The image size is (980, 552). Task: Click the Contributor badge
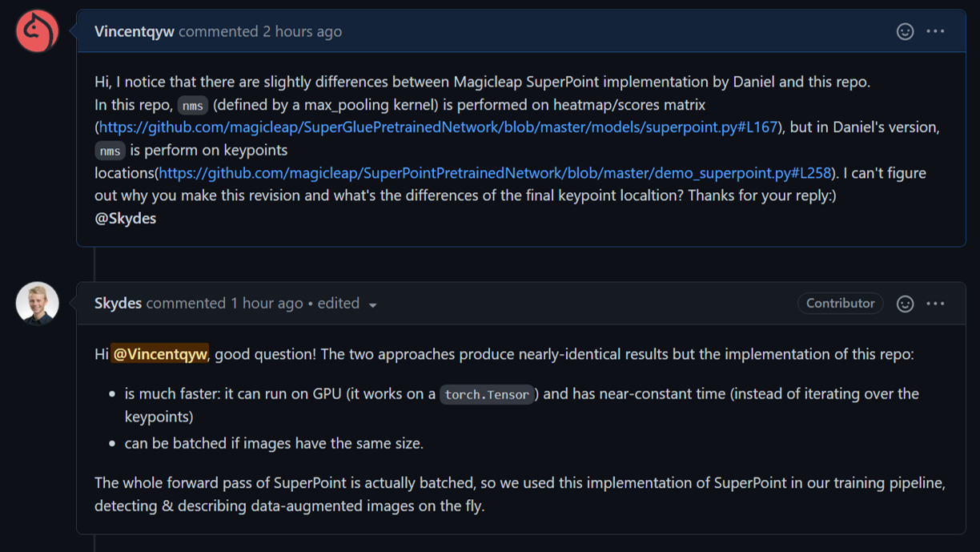pos(840,304)
